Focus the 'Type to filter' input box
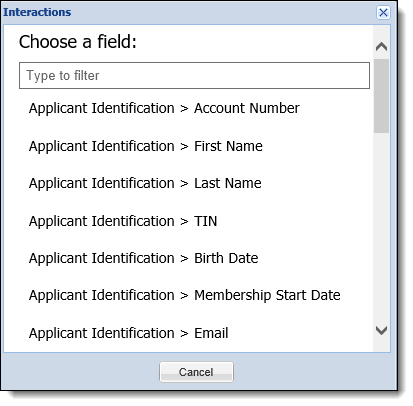The image size is (413, 406). [x=194, y=75]
